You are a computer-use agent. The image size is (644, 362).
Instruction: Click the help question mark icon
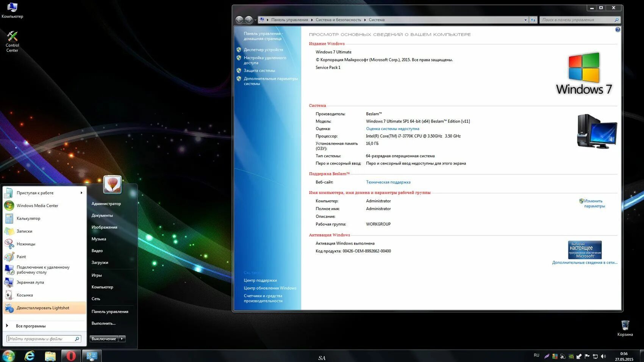(617, 30)
